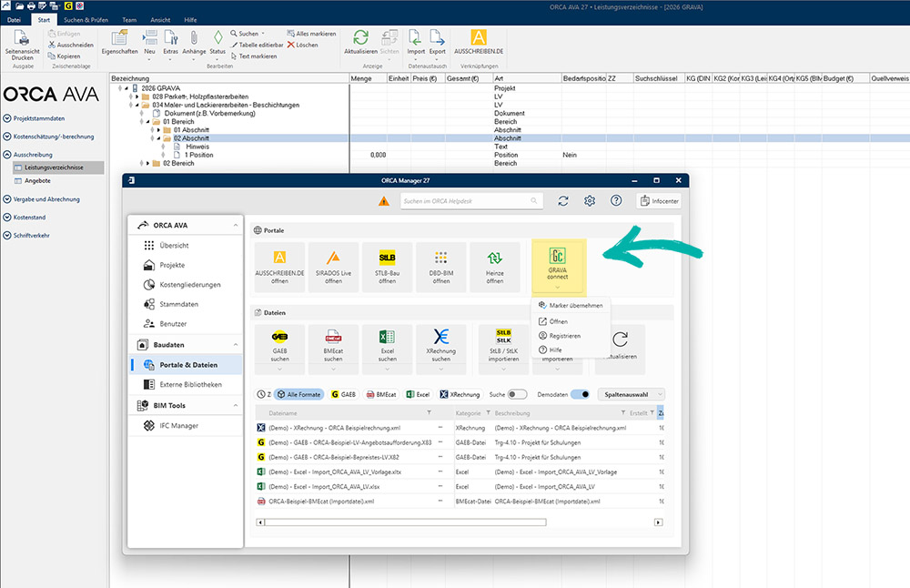Open DBD-BIM portal tile
The width and height of the screenshot is (910, 588).
(x=441, y=267)
